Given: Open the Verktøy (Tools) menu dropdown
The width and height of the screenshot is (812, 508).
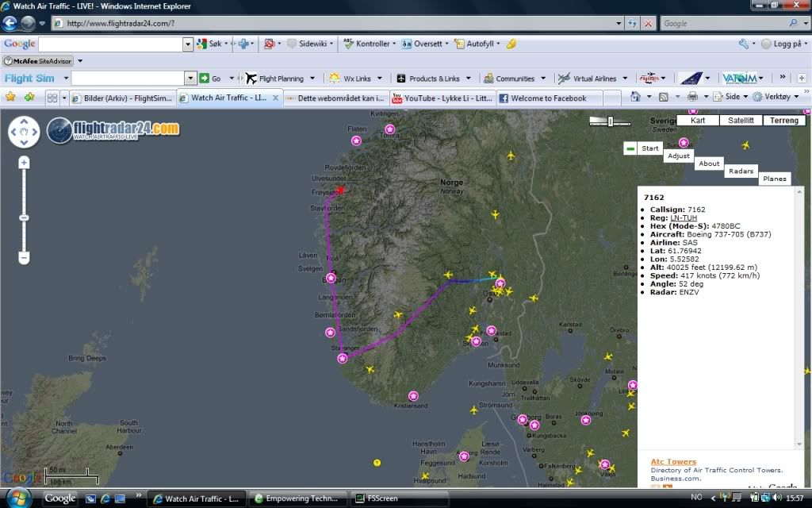Looking at the screenshot, I should tap(776, 97).
